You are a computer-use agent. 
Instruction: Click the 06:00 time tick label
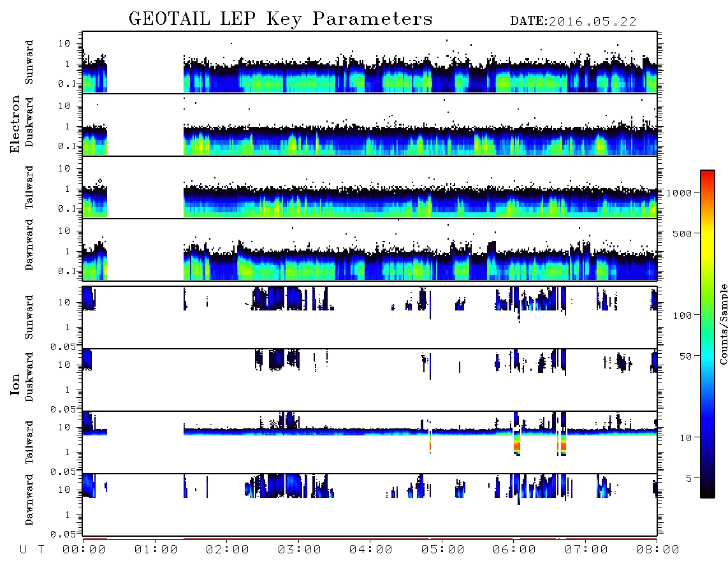click(x=514, y=550)
